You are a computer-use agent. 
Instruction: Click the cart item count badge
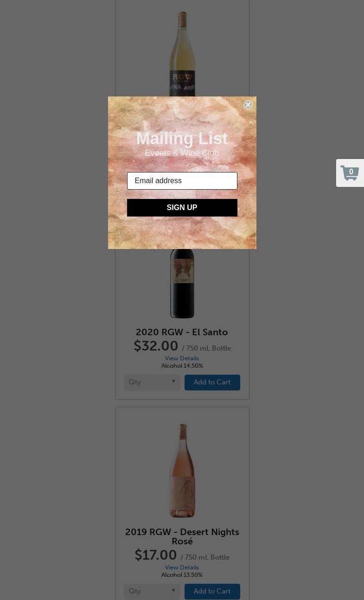[351, 172]
